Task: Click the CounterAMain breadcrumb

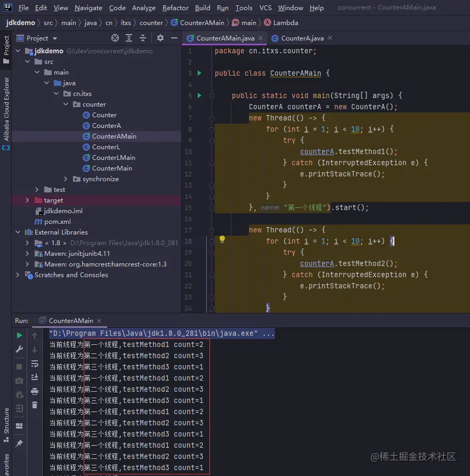Action: click(x=198, y=23)
